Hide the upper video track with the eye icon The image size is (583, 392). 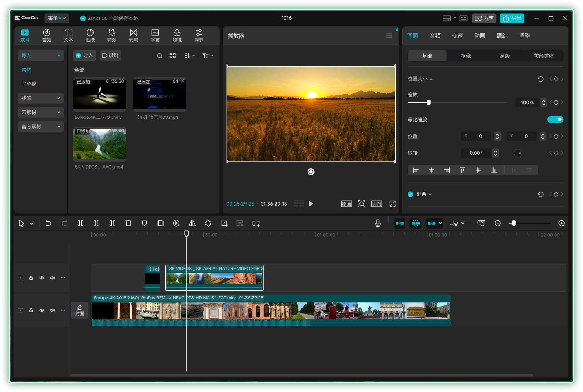click(x=42, y=278)
